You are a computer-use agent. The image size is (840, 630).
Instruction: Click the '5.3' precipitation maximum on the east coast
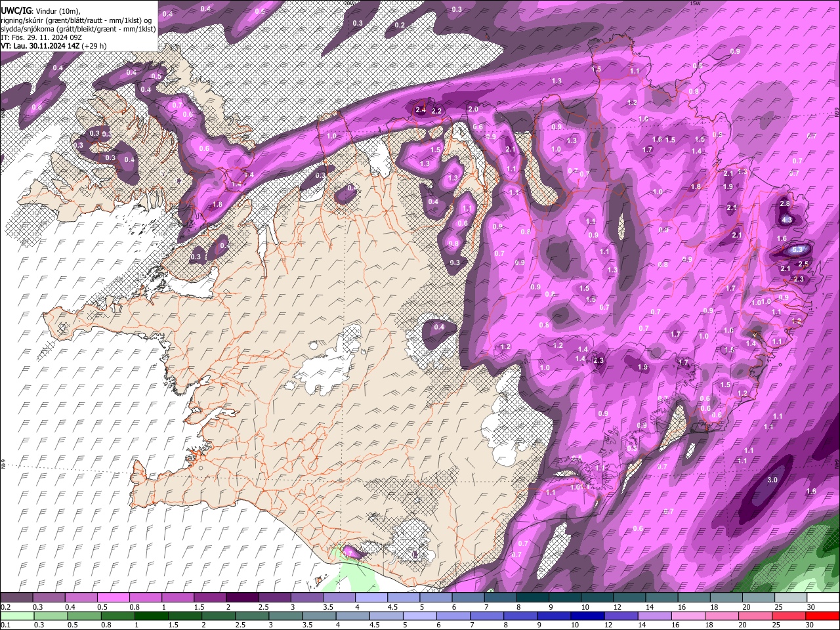pos(797,249)
